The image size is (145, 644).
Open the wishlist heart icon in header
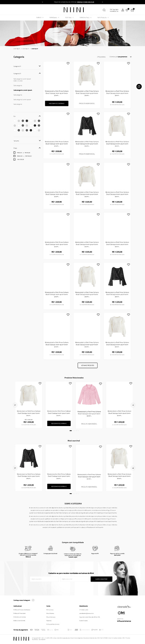click(x=127, y=10)
